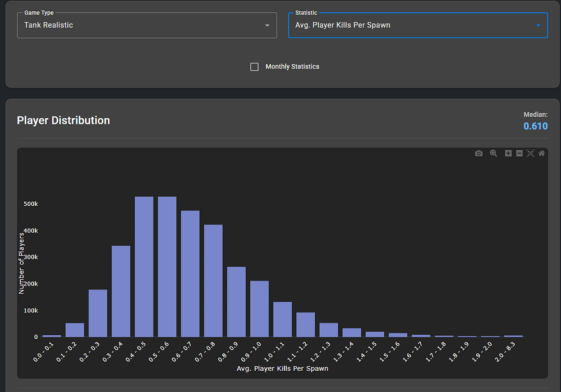Enable the Monthly Statistics checkbox
561x392 pixels.
click(254, 67)
